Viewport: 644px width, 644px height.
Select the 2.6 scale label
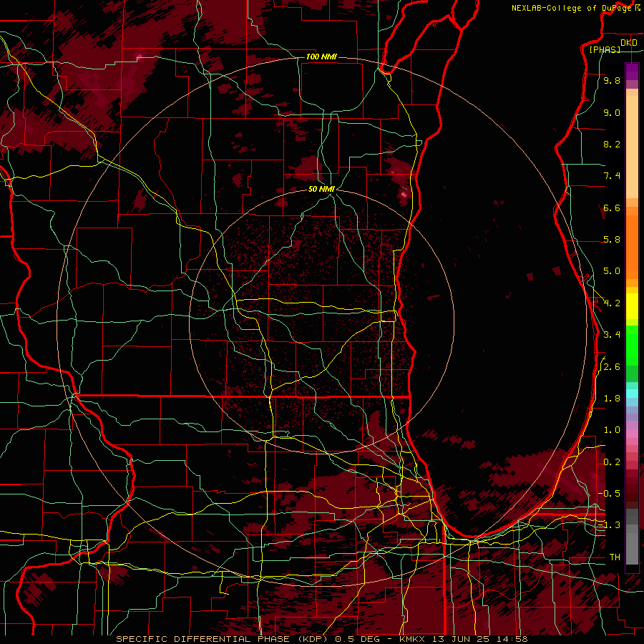612,367
